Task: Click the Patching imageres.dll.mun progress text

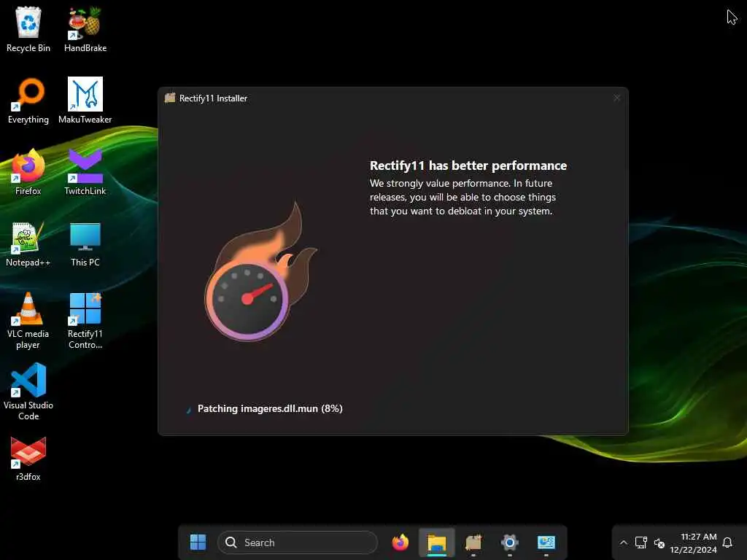Action: pos(270,408)
